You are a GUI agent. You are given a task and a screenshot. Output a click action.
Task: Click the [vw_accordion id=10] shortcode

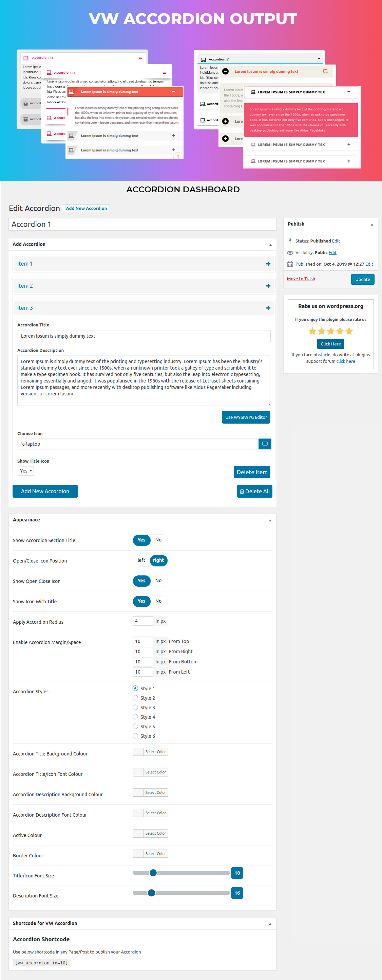click(41, 962)
